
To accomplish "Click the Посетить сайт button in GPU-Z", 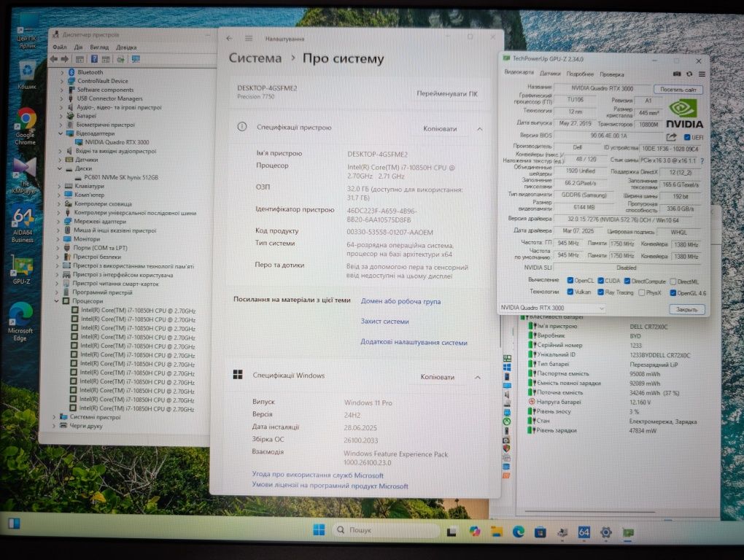I will click(x=678, y=90).
